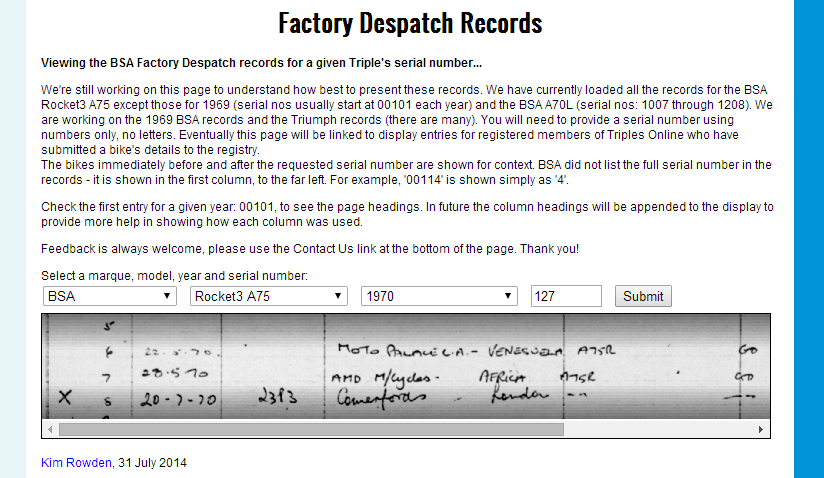Open the BSA marque dropdown
824x478 pixels.
[x=109, y=296]
